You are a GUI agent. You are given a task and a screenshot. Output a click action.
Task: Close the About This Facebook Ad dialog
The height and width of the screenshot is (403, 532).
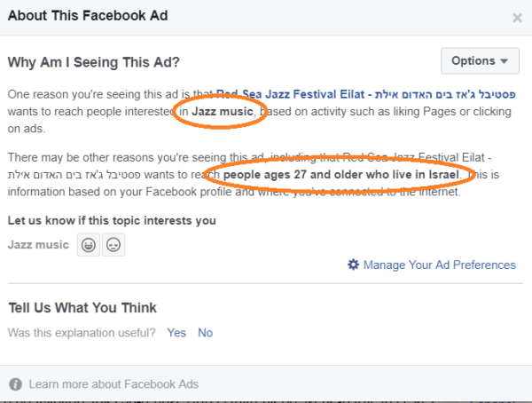click(x=517, y=17)
